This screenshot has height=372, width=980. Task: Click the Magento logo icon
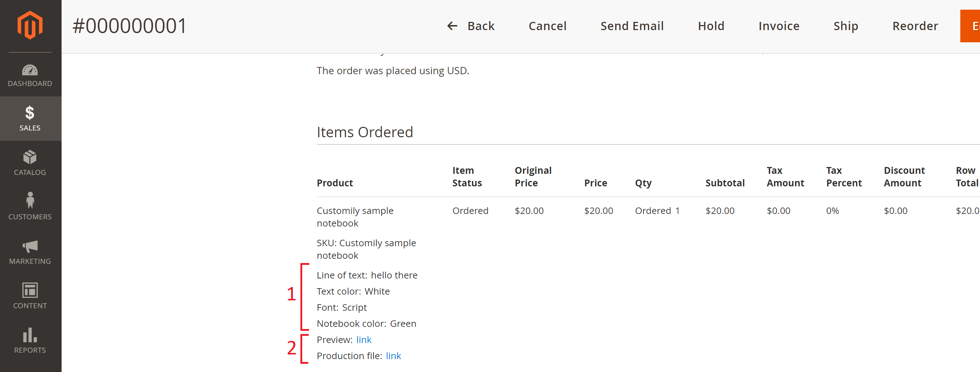coord(30,25)
